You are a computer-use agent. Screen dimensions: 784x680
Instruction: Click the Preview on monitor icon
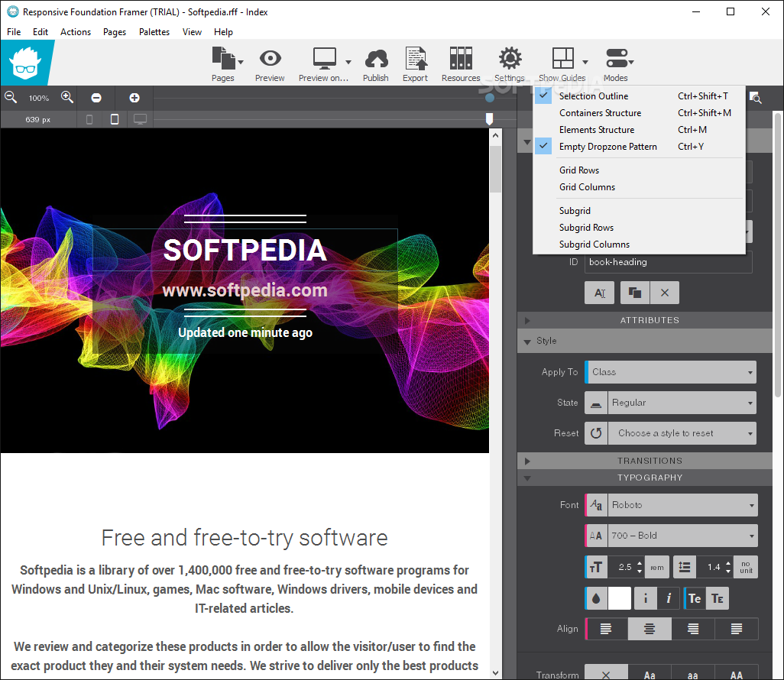click(x=325, y=59)
